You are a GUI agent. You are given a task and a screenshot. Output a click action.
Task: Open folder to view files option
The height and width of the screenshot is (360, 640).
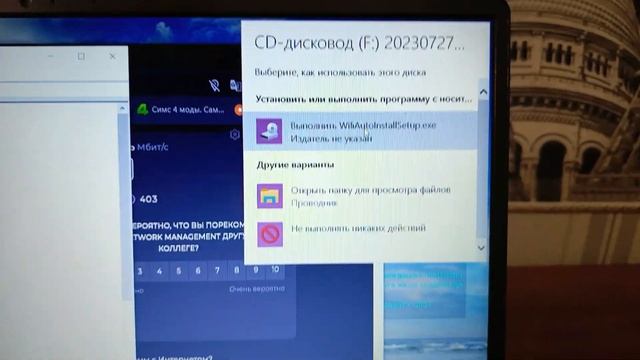click(360, 196)
